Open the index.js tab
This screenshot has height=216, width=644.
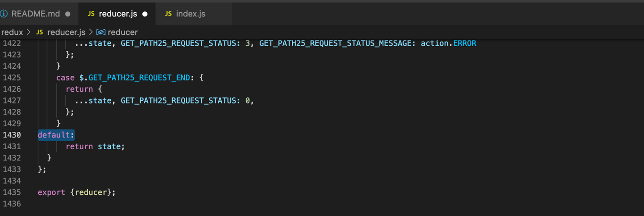190,14
